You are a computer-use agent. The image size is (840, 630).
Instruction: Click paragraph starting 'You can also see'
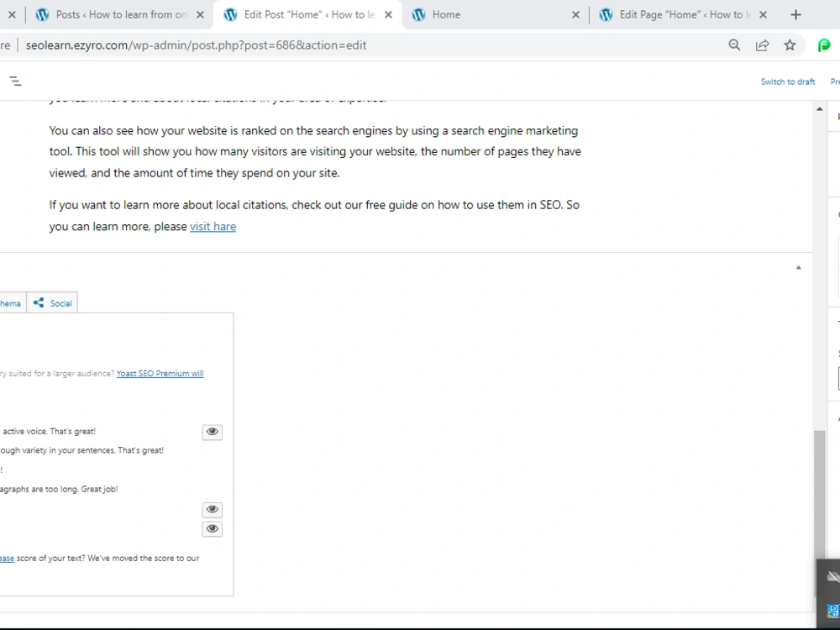pos(316,151)
